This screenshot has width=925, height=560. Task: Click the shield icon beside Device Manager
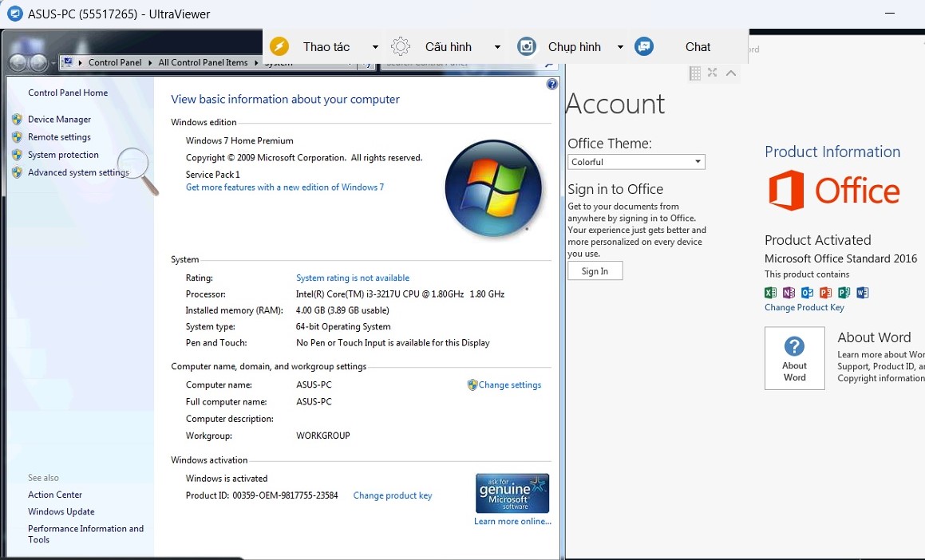(17, 120)
